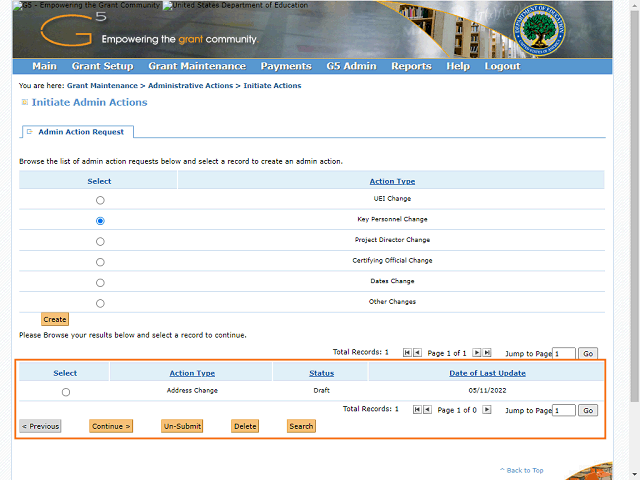Click next page arrow in lower pagination

(x=487, y=410)
